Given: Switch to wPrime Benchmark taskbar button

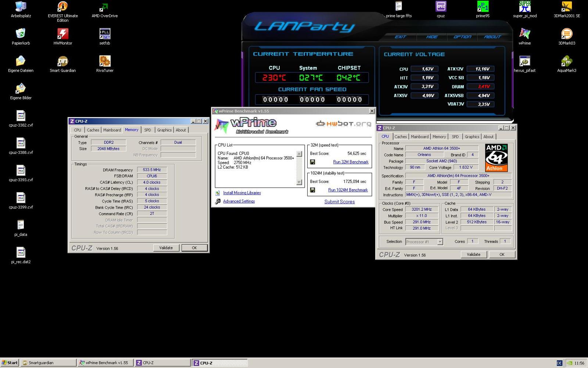Looking at the screenshot, I should point(105,363).
